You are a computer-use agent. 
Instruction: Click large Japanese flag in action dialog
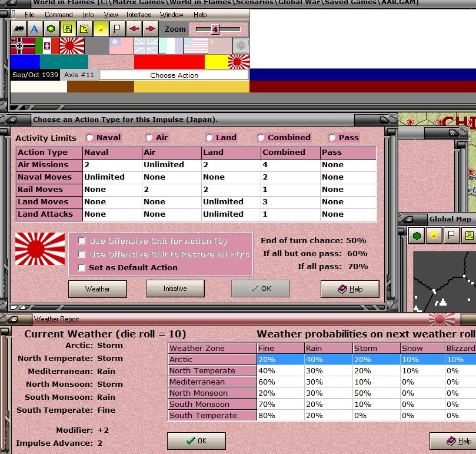tap(40, 249)
